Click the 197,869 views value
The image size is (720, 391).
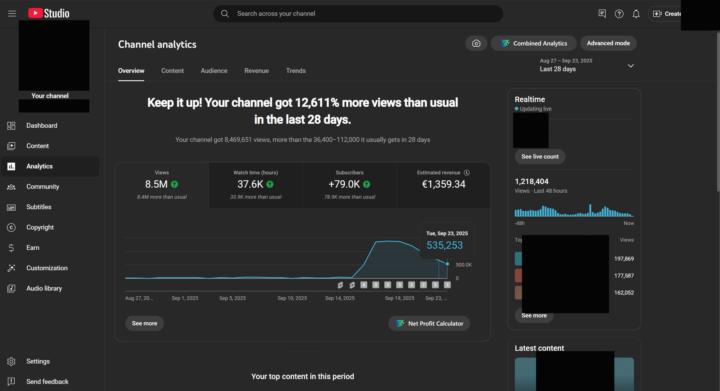click(624, 259)
